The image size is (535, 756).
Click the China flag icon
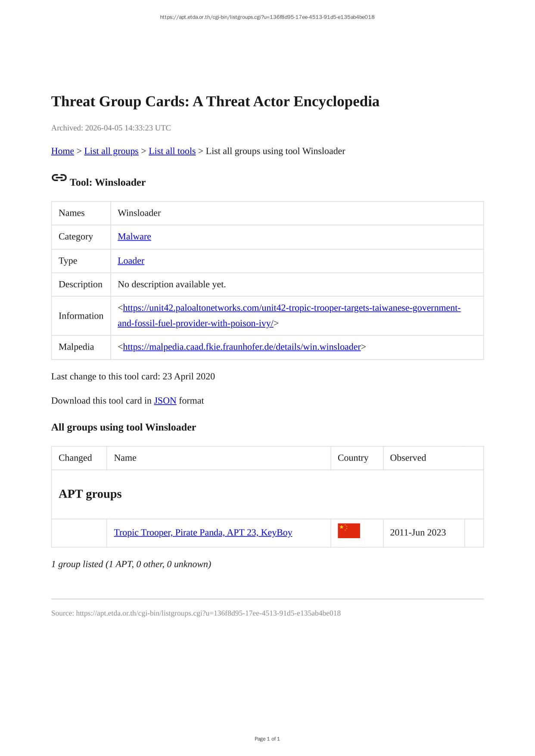coord(348,531)
